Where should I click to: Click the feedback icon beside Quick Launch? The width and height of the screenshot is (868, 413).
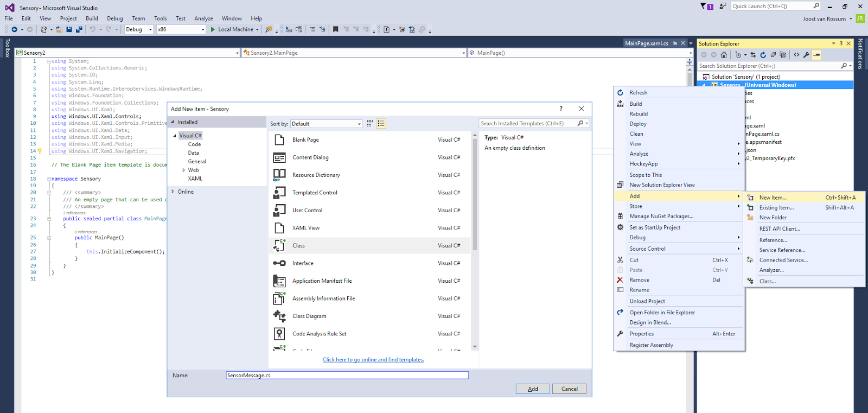point(723,6)
